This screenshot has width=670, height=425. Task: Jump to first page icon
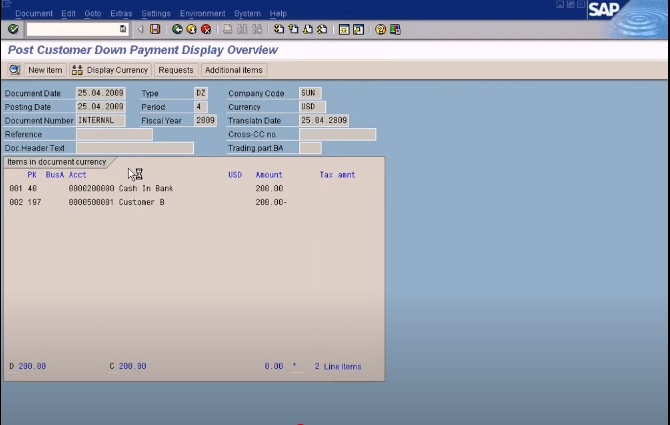click(279, 29)
